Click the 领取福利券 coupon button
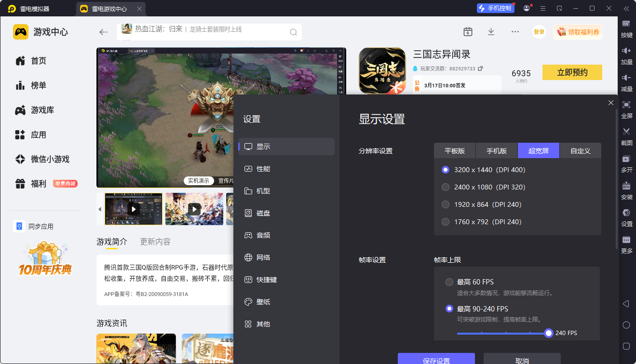Screen dimensions: 636x364 pyautogui.click(x=578, y=32)
